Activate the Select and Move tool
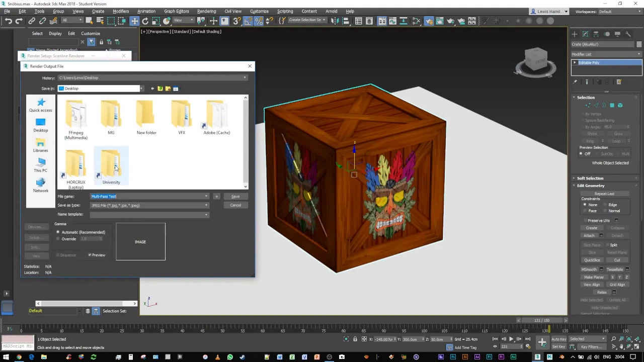The image size is (644, 362). (x=134, y=21)
